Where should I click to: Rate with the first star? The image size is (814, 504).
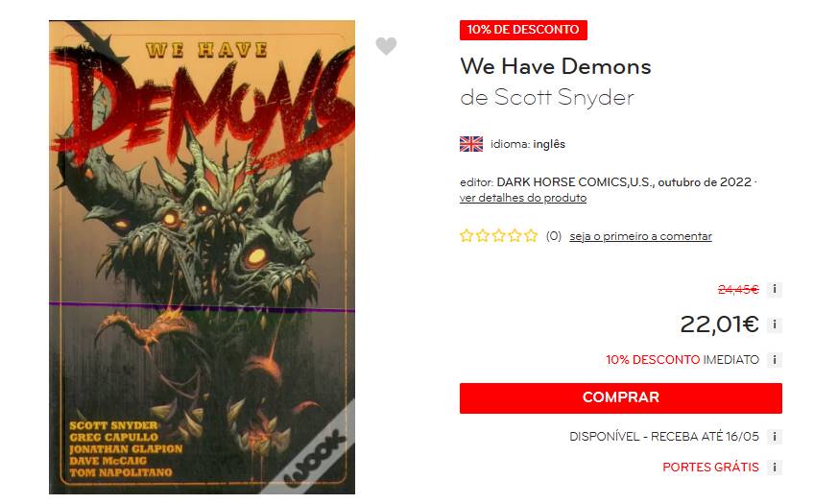467,236
